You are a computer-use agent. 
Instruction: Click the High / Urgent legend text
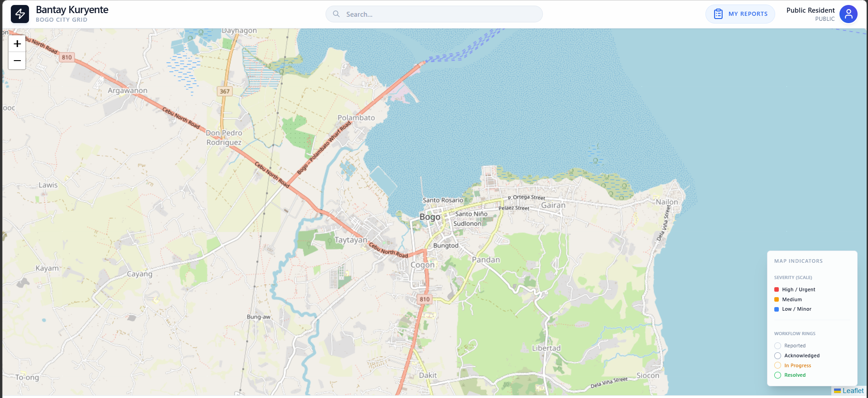pos(798,289)
